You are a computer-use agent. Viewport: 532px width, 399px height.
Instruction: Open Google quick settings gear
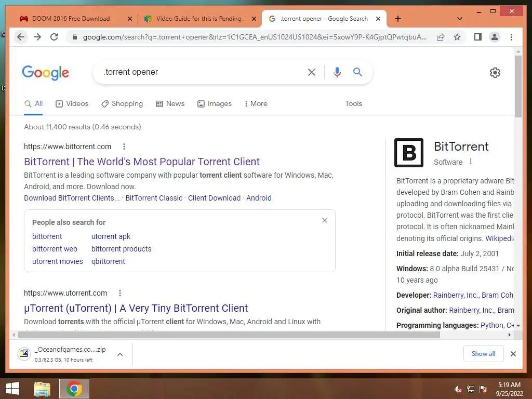[x=495, y=73]
